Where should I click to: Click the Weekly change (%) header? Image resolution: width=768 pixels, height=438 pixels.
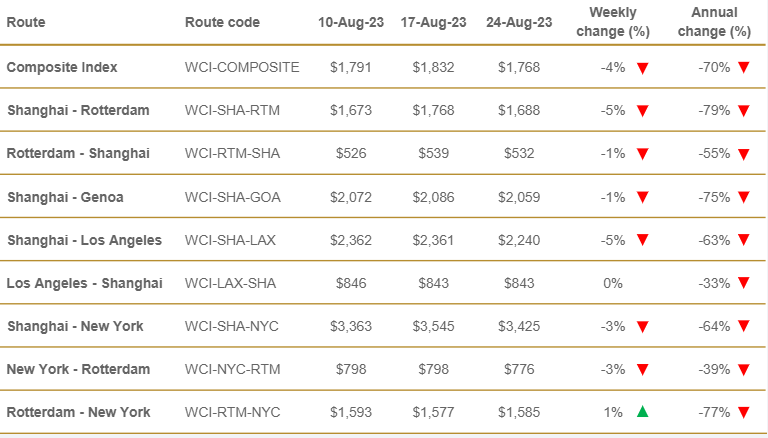(x=613, y=22)
